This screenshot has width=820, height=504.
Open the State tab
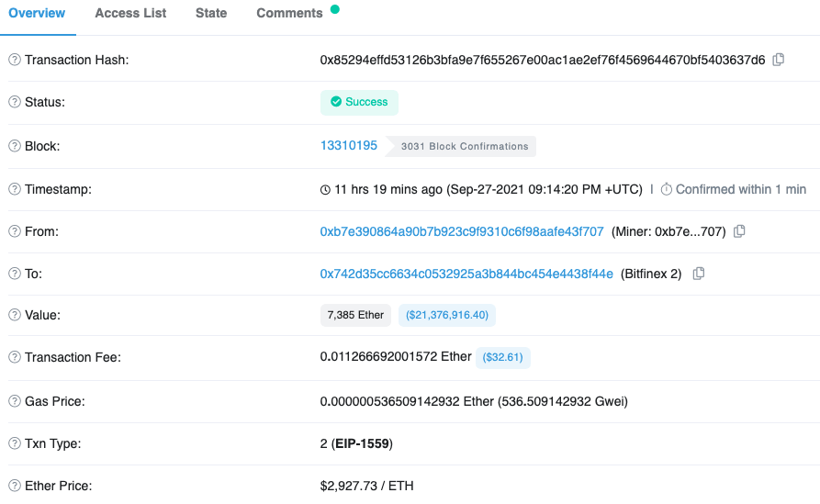pos(211,13)
